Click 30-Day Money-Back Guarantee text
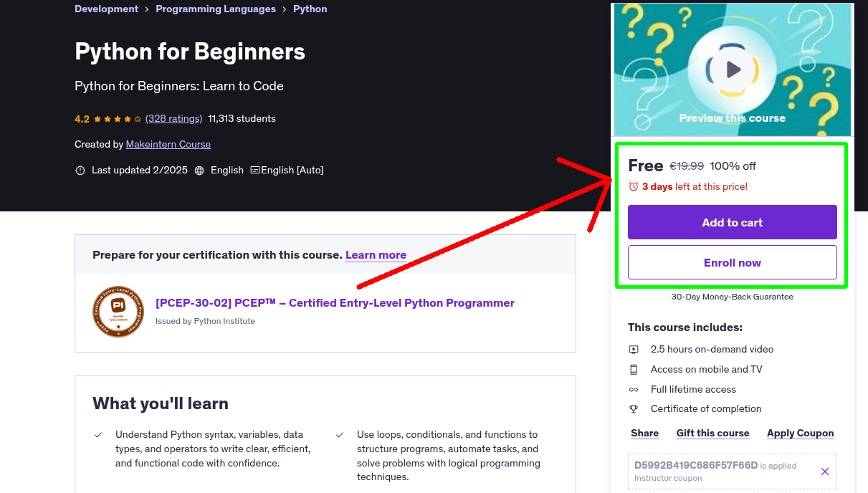Screen dimensions: 868x493 733,297
